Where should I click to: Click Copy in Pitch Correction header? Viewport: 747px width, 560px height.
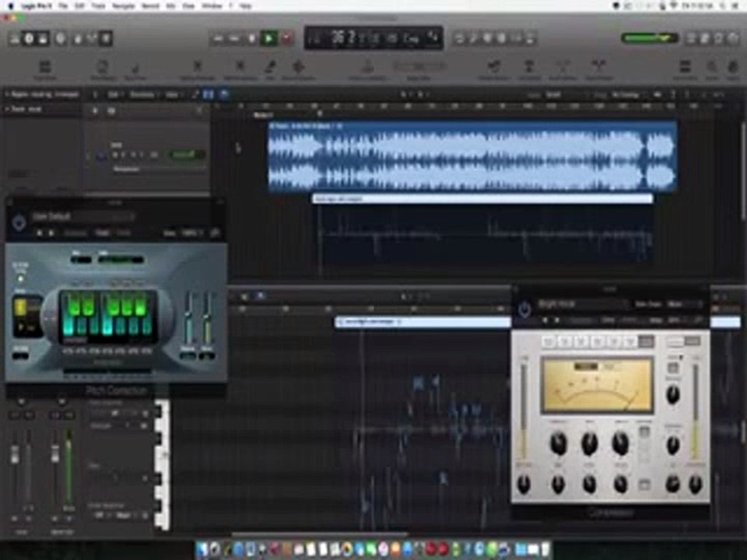[102, 233]
